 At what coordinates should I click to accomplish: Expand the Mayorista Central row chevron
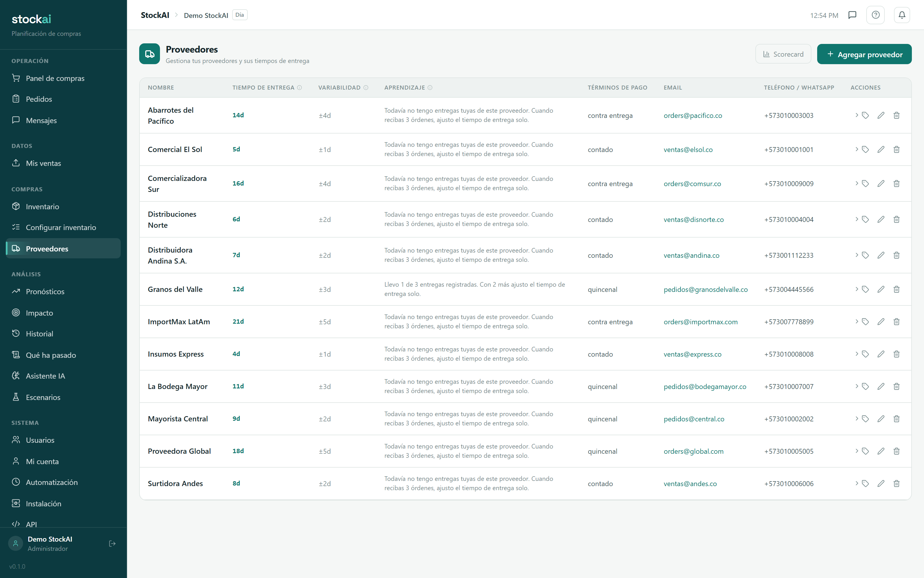[857, 418]
